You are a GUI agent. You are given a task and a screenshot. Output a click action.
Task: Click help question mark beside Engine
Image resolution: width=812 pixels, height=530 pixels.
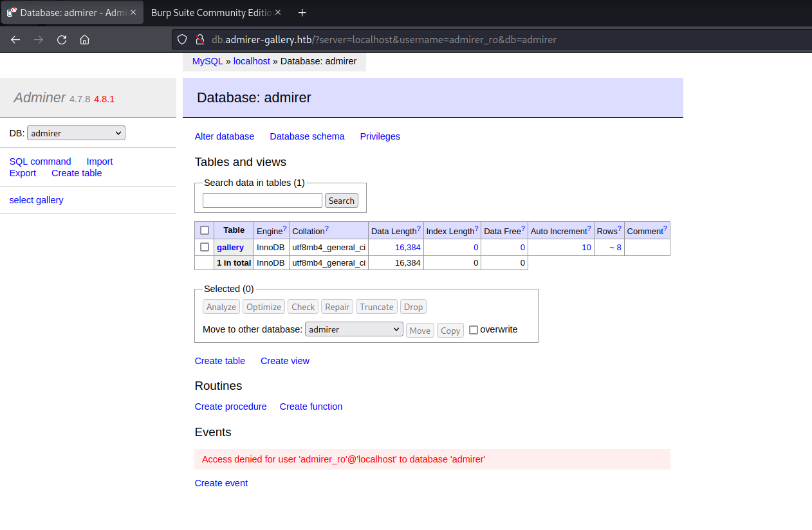[x=284, y=228]
